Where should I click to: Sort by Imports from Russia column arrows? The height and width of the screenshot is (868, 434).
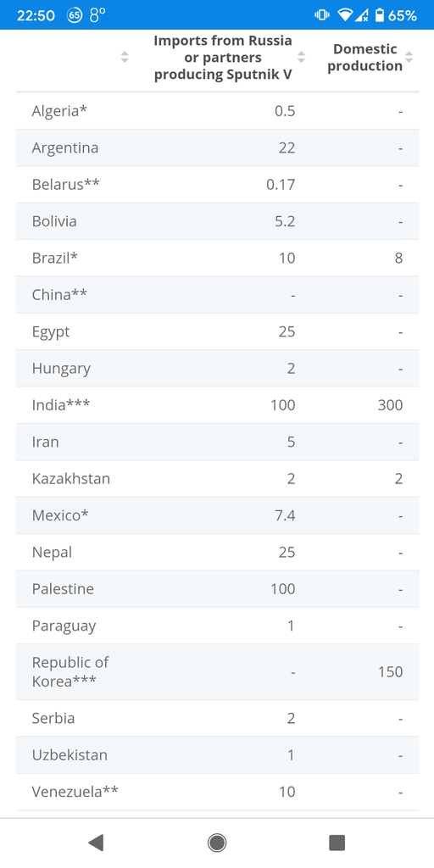pyautogui.click(x=301, y=57)
